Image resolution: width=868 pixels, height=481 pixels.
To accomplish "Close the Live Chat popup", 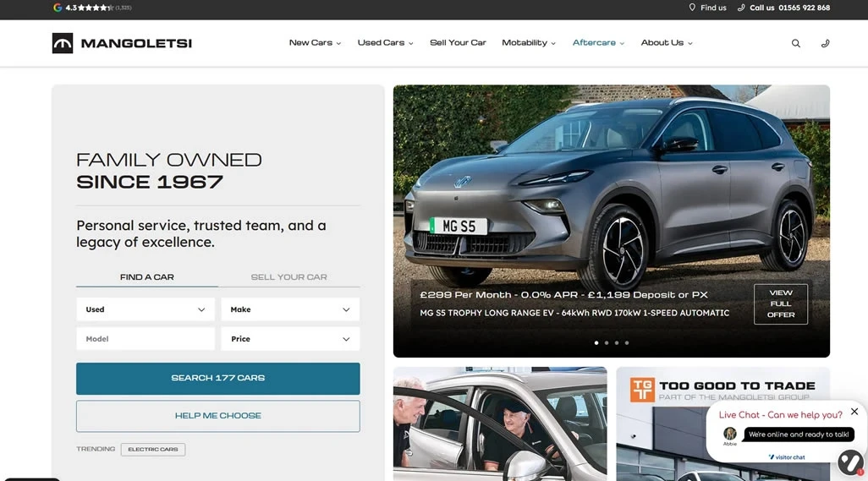I will [x=854, y=412].
